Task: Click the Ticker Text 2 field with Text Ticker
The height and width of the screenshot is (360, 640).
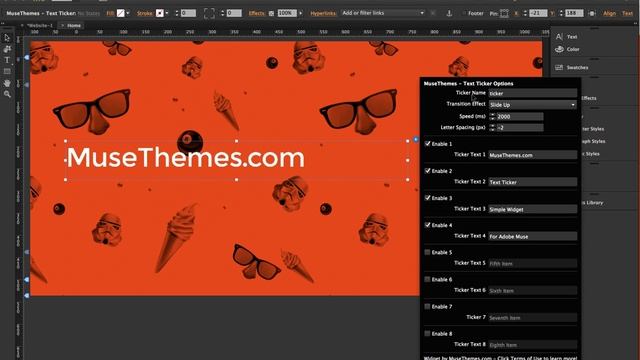Action: pyautogui.click(x=533, y=182)
